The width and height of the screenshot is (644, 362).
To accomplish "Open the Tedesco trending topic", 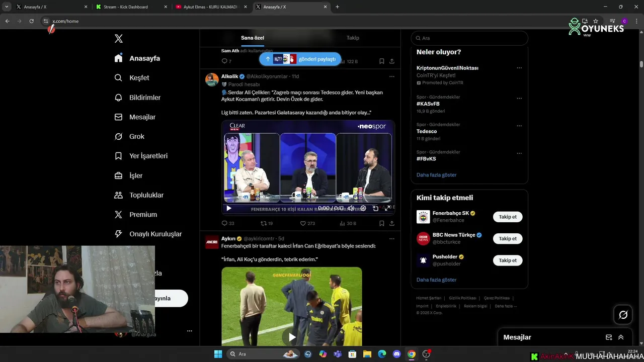I will coord(427,131).
